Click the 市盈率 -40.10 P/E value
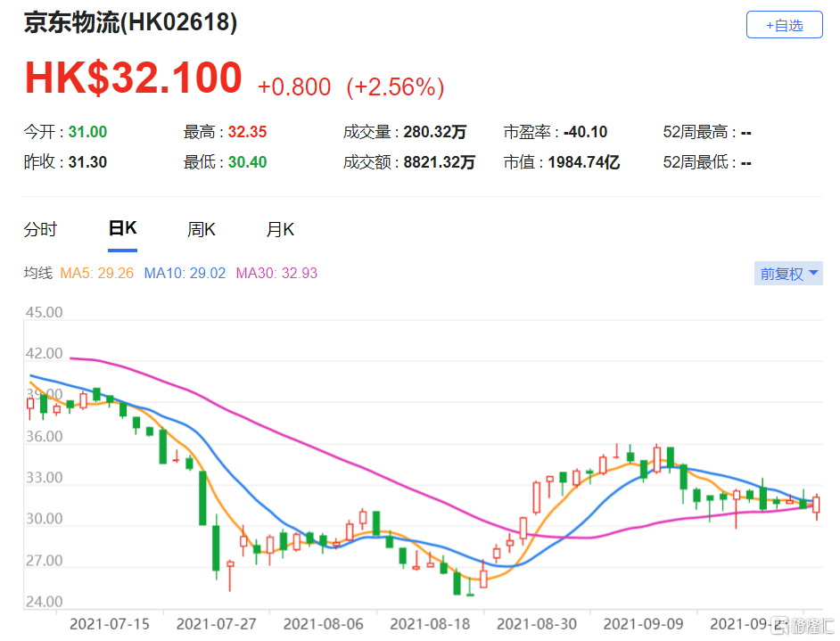This screenshot has height=641, width=840. coord(586,132)
